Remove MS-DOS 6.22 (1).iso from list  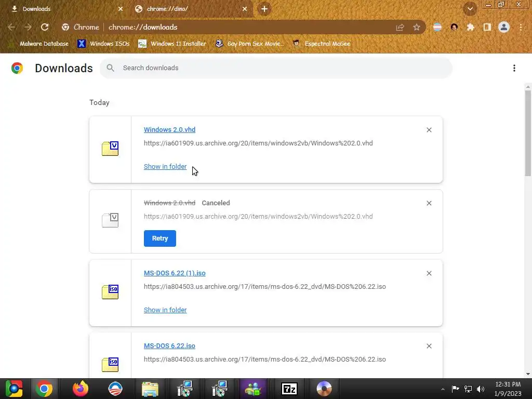(429, 273)
